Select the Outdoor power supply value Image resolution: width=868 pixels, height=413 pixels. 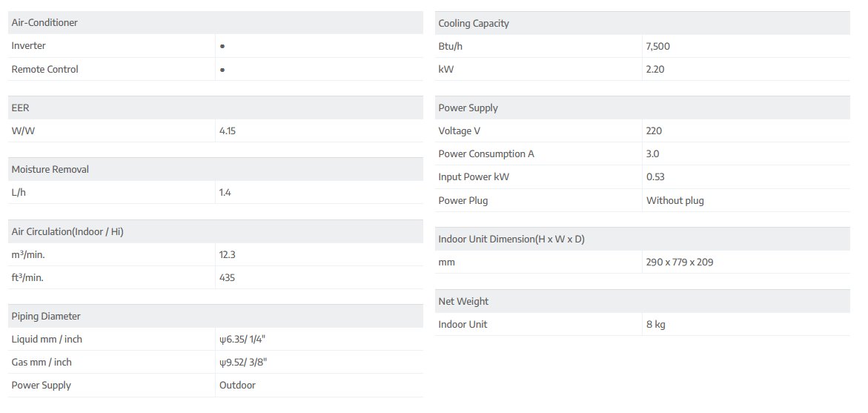[x=237, y=386]
